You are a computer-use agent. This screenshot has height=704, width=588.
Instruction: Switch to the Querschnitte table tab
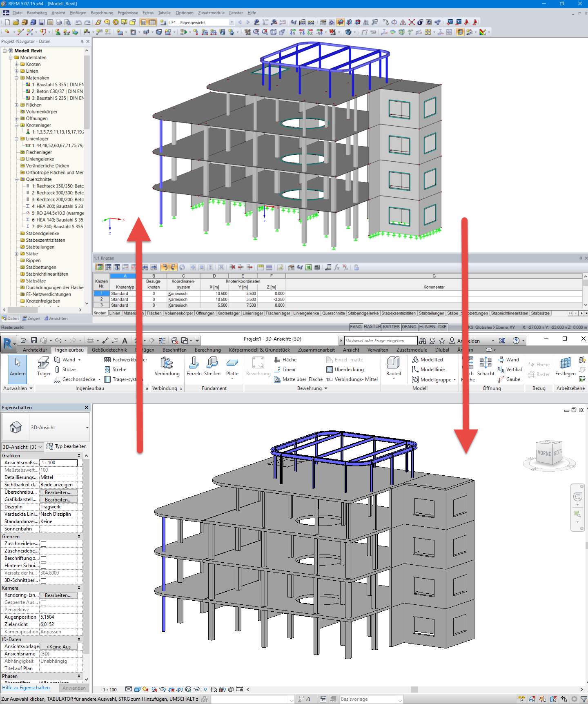[x=333, y=313]
